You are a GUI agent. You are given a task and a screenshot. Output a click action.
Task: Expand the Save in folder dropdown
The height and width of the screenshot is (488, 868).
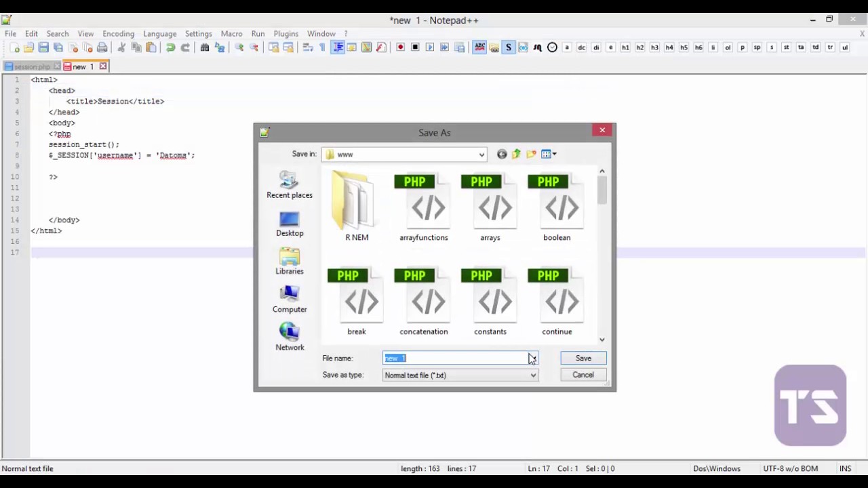click(x=481, y=155)
